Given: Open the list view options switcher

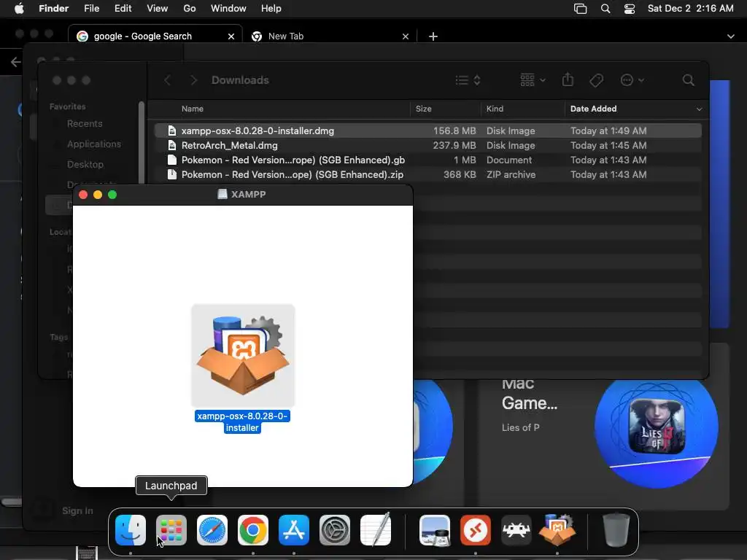Looking at the screenshot, I should pyautogui.click(x=468, y=80).
